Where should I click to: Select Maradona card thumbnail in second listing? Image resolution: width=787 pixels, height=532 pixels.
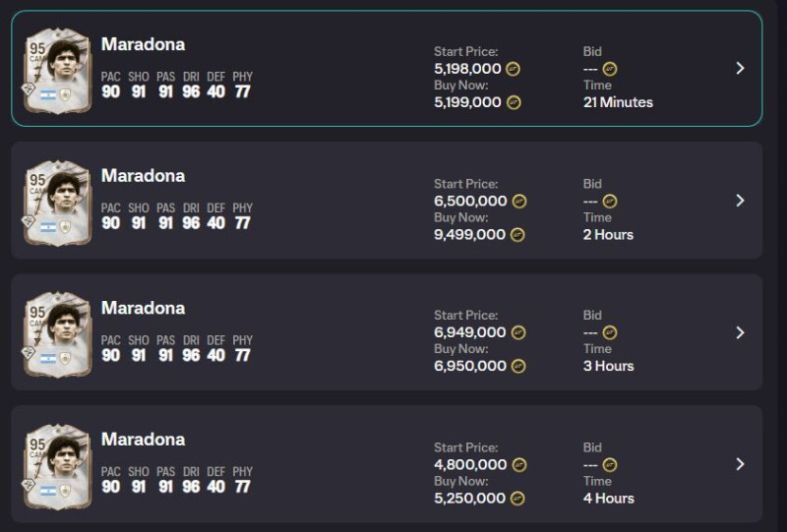(57, 202)
